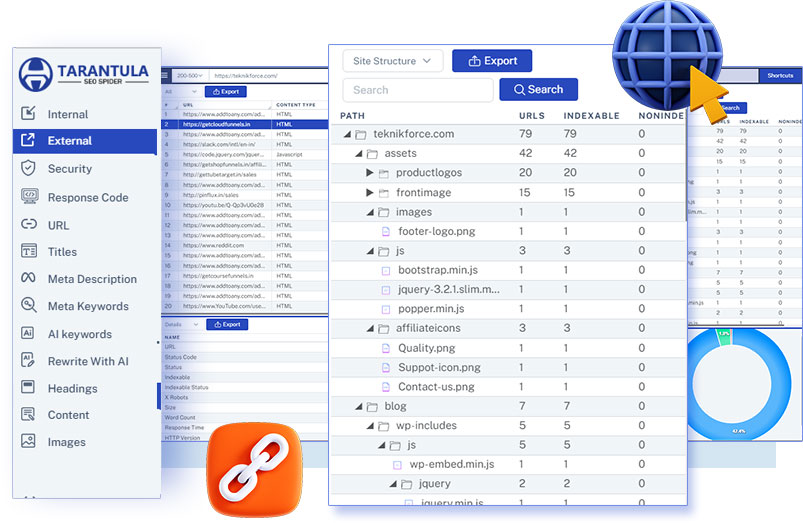803x523 pixels.
Task: Click the External link icon
Action: point(28,139)
